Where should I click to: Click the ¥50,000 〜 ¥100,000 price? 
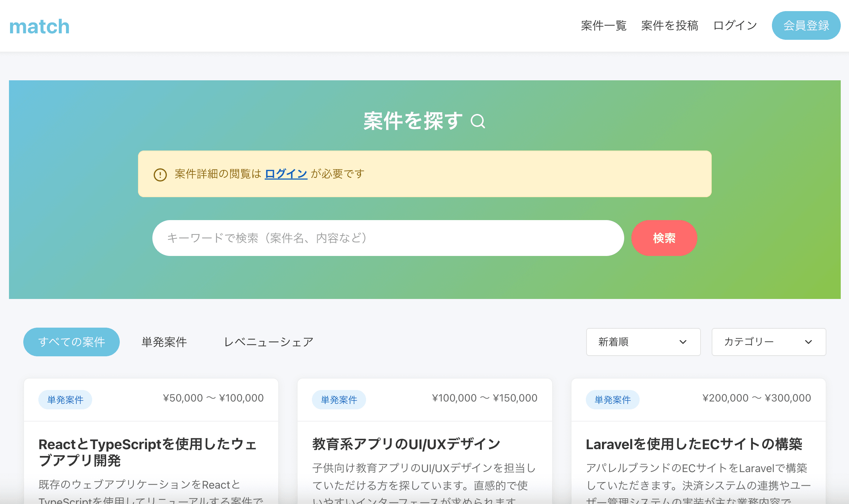[213, 398]
